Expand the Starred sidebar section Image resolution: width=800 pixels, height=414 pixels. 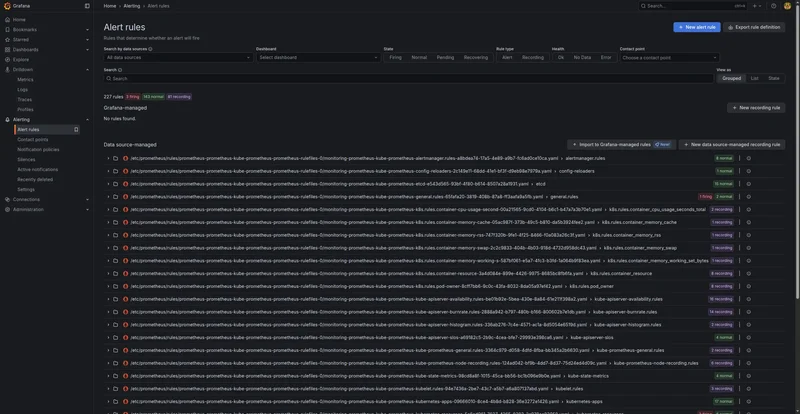(87, 40)
